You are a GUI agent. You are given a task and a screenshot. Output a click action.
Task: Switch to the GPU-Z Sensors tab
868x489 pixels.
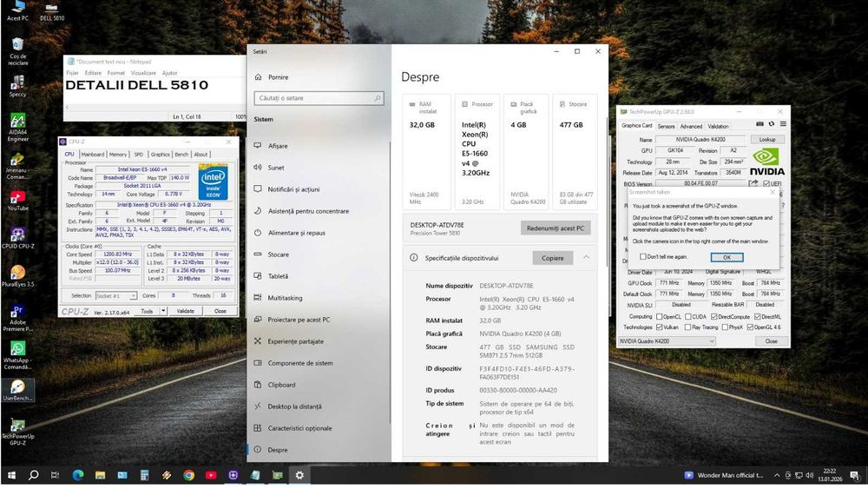666,126
